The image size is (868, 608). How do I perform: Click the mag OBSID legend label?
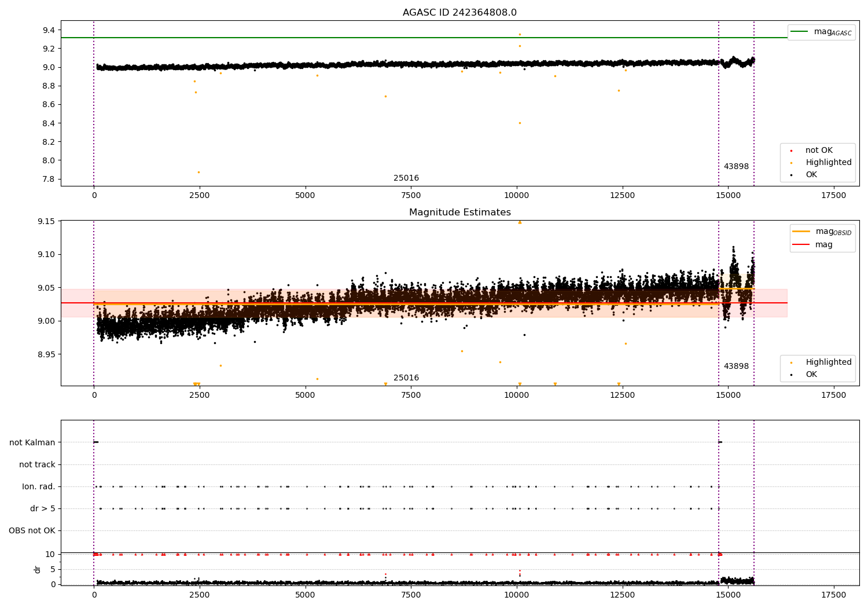(x=833, y=232)
